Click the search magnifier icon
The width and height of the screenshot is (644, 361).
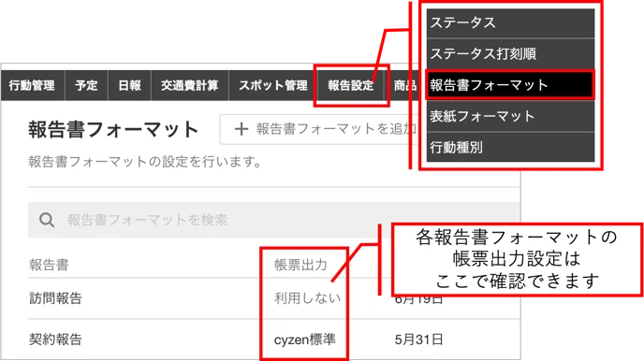(x=47, y=220)
